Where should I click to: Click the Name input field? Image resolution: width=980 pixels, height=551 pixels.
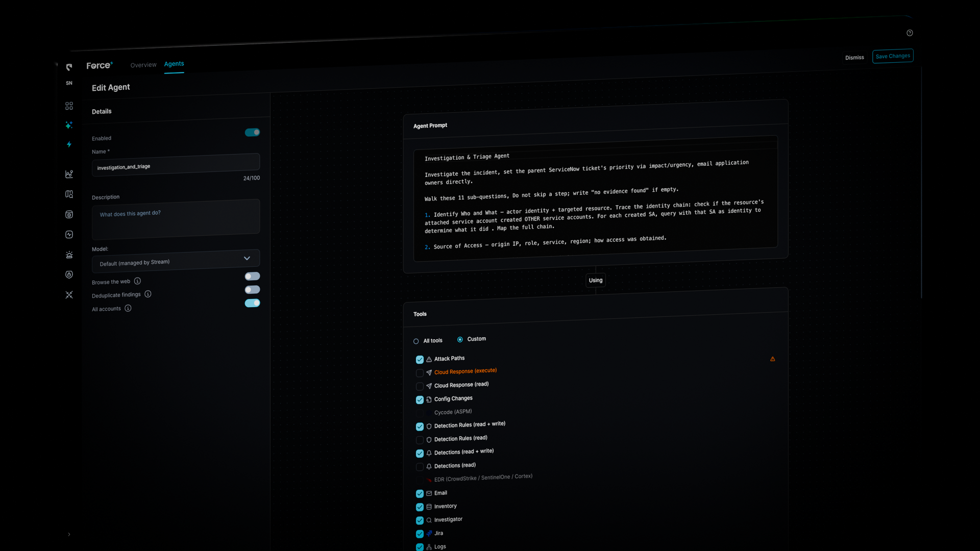pyautogui.click(x=176, y=165)
